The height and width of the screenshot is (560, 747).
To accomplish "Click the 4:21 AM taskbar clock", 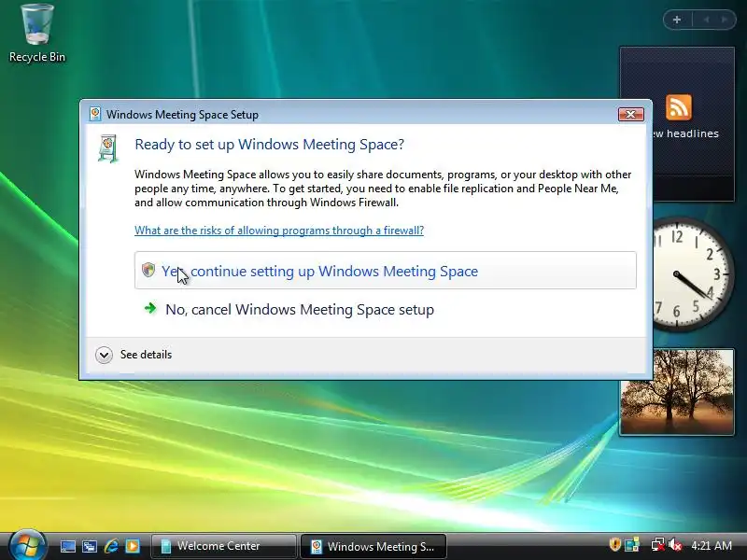I will 712,545.
